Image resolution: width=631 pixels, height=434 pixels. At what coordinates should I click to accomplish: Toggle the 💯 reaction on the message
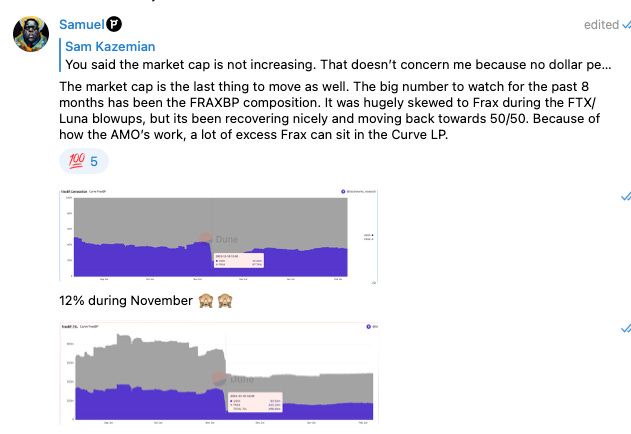click(84, 161)
